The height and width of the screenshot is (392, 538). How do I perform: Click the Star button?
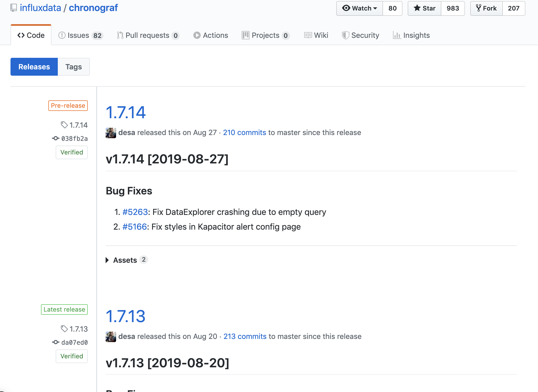[425, 8]
